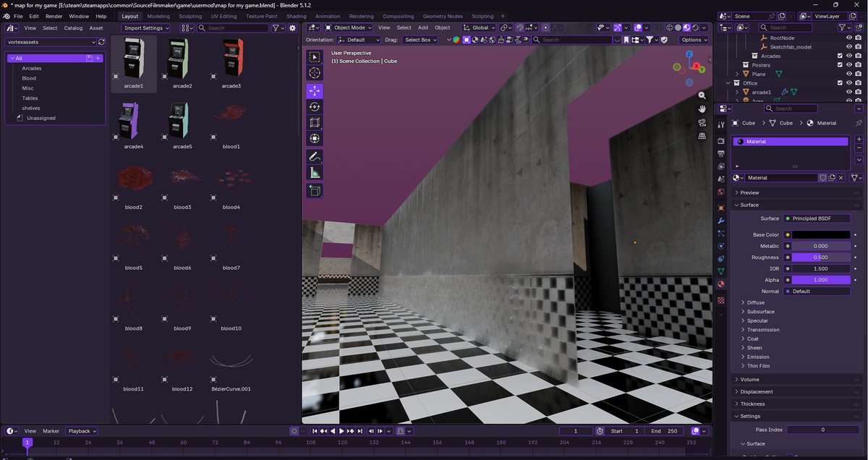868x460 pixels.
Task: Expand the Subsurface subpanel
Action: [x=759, y=312]
